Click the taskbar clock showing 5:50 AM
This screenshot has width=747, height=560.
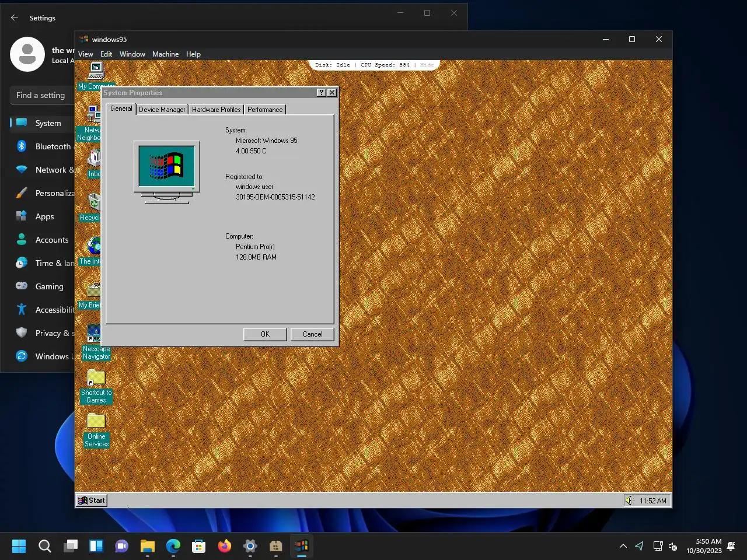[x=704, y=546]
